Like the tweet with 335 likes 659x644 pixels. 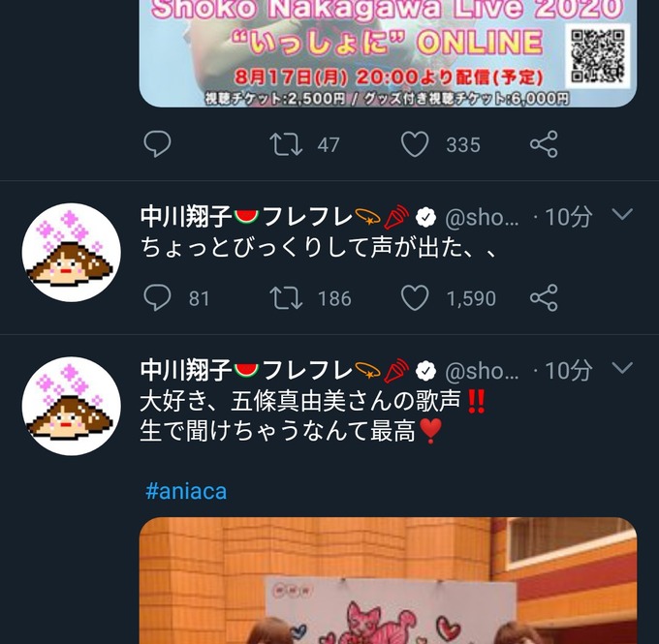(x=415, y=144)
